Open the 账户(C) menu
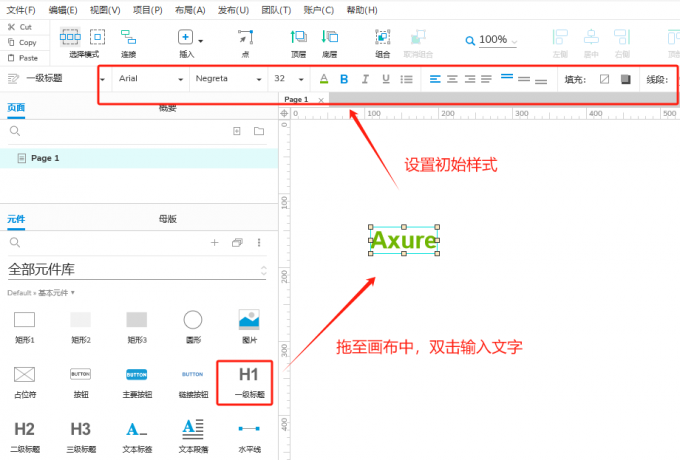Image resolution: width=680 pixels, height=460 pixels. 319,10
